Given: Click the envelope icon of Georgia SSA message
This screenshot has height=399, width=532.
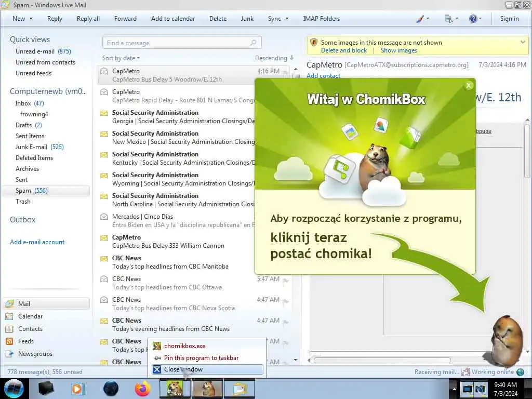Looking at the screenshot, I should 104,113.
